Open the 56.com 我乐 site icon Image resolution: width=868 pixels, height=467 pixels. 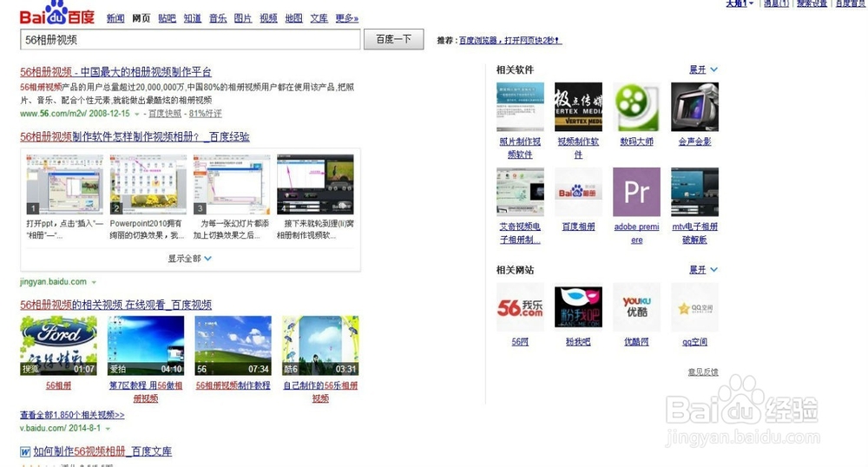coord(520,307)
